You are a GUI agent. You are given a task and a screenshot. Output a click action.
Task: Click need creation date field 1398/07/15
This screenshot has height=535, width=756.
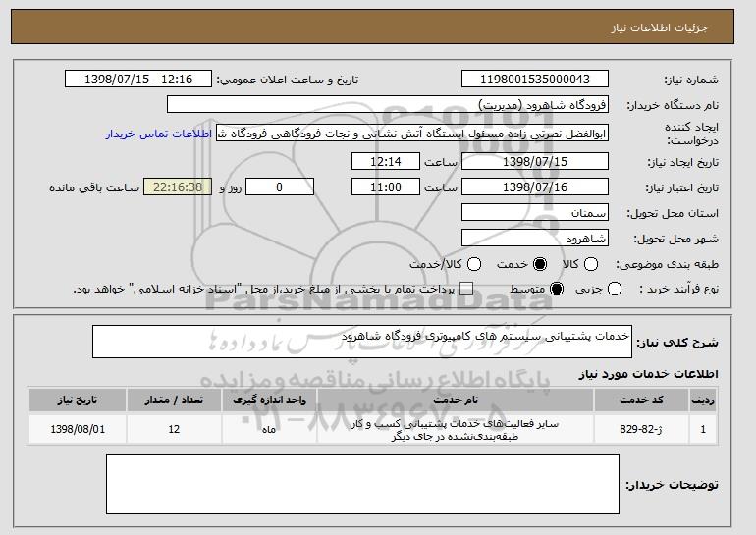(535, 161)
